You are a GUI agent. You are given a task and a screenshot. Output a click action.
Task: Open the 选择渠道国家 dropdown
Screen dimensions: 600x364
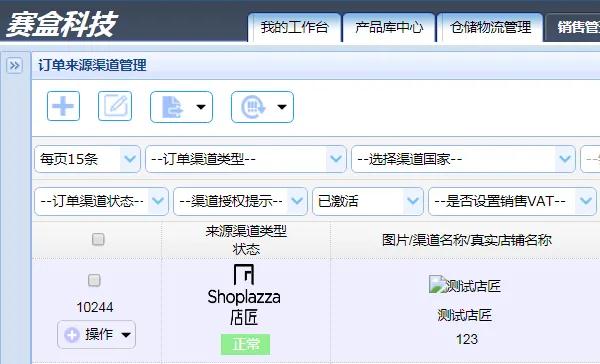tap(463, 159)
